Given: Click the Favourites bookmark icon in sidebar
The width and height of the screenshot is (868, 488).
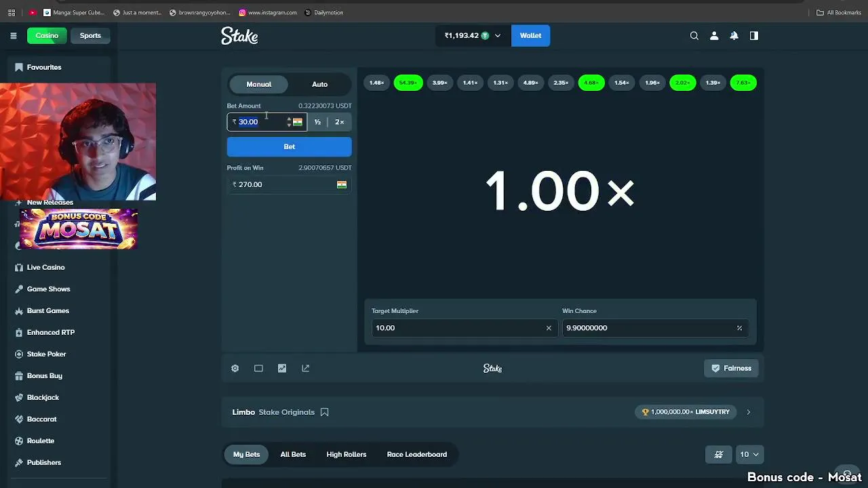Looking at the screenshot, I should click(x=19, y=67).
